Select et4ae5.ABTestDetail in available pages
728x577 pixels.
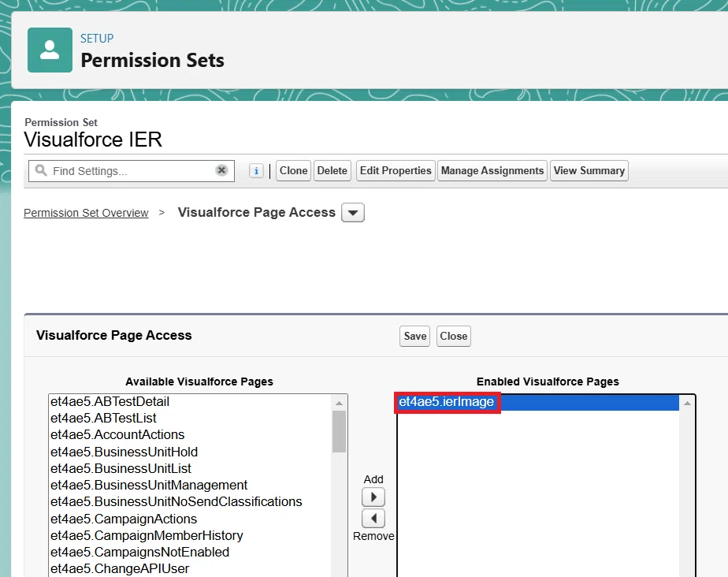(x=189, y=401)
